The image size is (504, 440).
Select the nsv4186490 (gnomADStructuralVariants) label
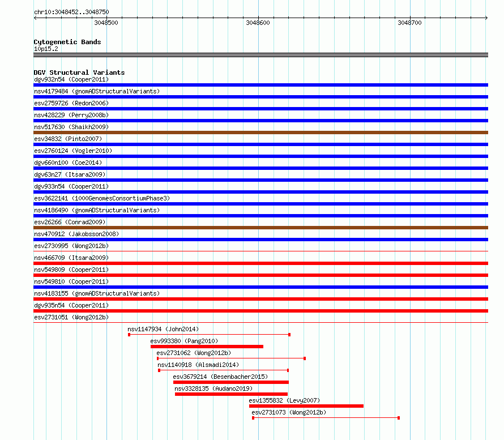(x=97, y=210)
